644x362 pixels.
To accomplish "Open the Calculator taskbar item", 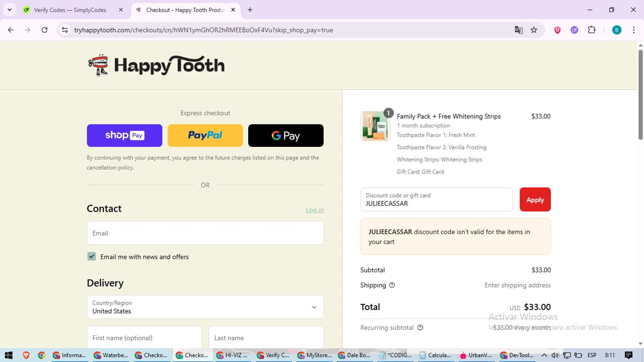I will [435, 355].
